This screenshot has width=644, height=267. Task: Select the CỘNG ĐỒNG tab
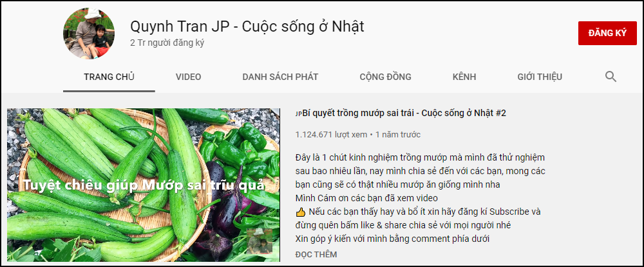coord(385,77)
